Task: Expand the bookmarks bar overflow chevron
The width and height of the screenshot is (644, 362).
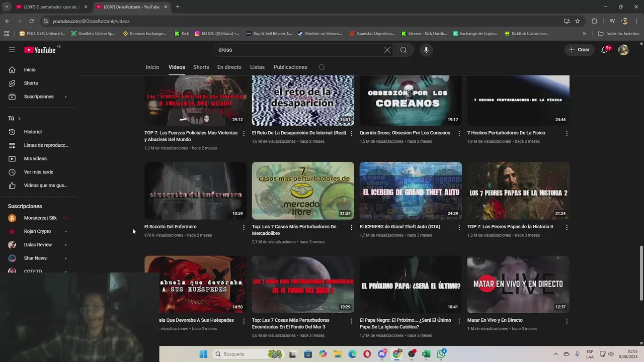Action: tap(584, 34)
